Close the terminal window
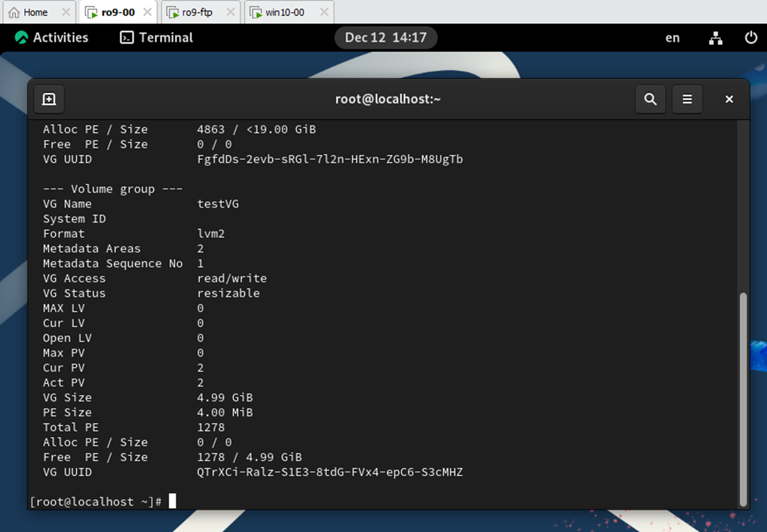767x532 pixels. 729,99
